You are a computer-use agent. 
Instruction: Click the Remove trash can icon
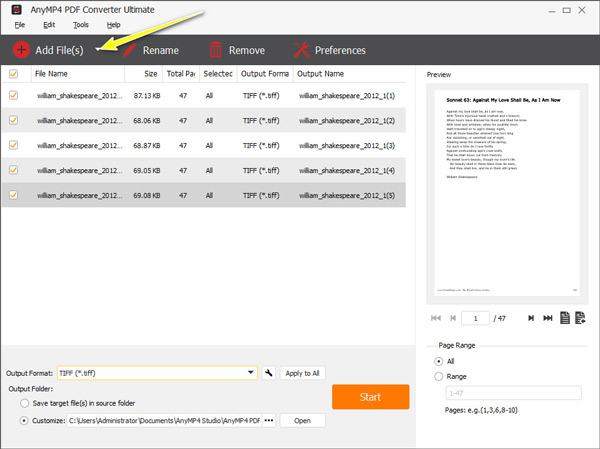click(215, 50)
